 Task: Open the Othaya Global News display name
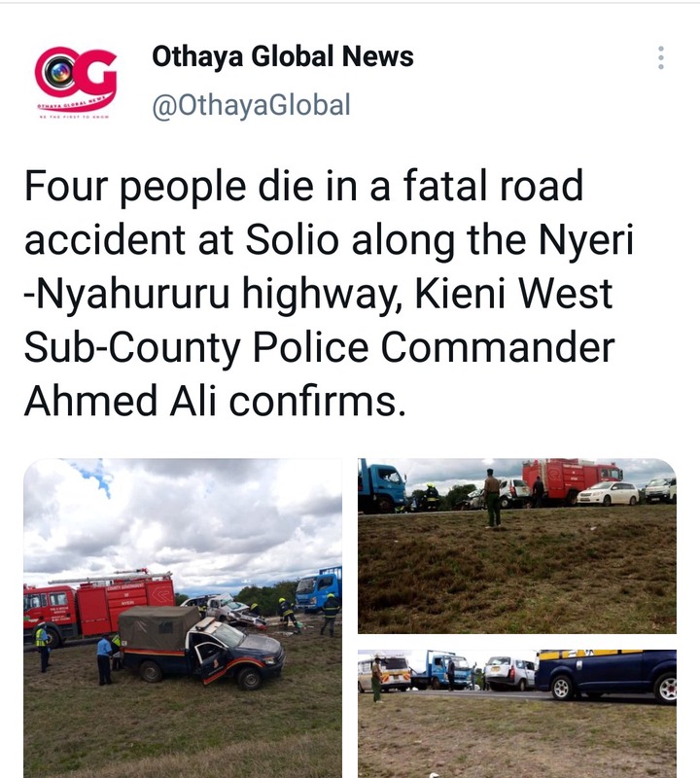[282, 56]
